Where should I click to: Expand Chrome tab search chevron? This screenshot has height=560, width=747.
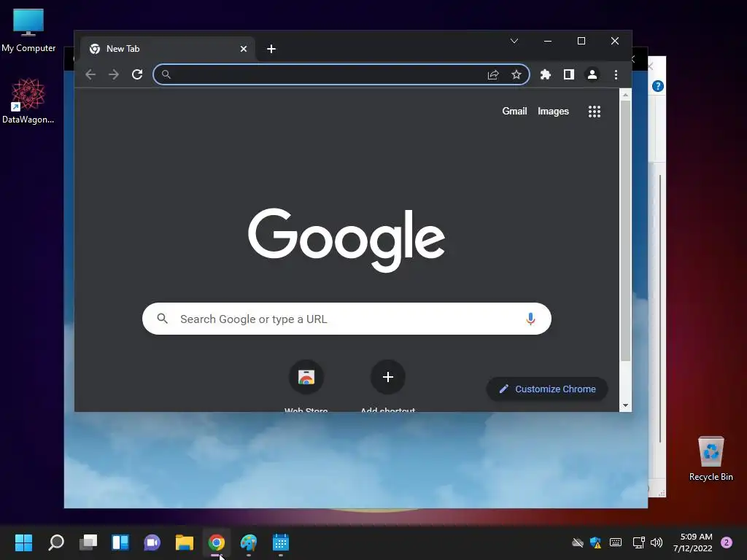tap(514, 41)
